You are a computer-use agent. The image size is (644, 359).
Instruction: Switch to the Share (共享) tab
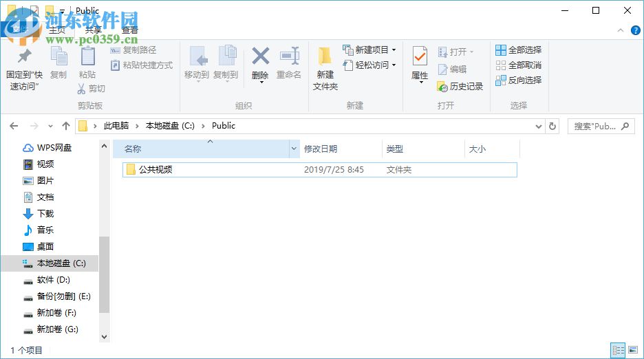point(94,30)
